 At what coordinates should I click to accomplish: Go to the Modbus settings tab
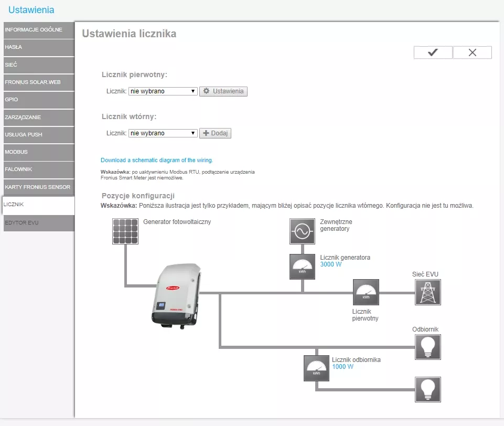[x=38, y=152]
